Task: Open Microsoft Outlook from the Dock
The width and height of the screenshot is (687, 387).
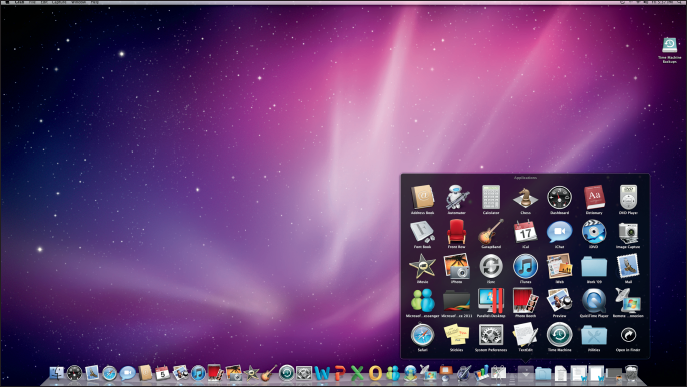Action: tap(375, 373)
